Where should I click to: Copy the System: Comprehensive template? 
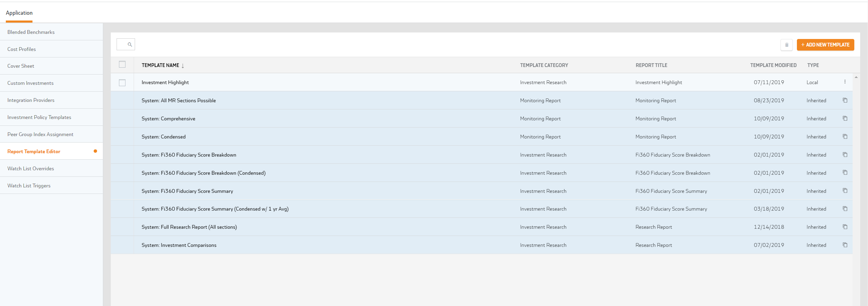[845, 119]
